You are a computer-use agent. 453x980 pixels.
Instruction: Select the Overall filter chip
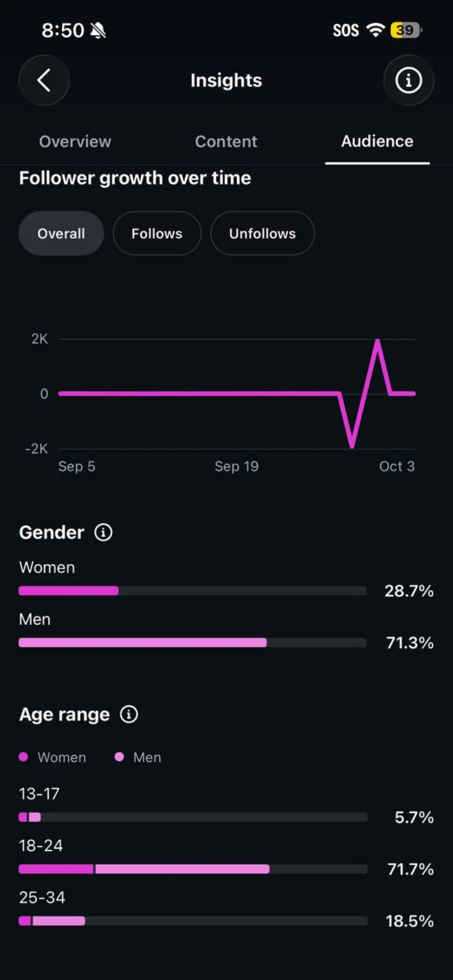61,233
